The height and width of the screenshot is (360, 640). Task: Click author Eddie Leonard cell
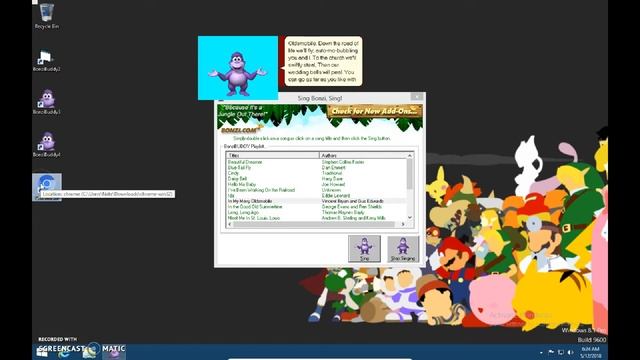coord(336,196)
